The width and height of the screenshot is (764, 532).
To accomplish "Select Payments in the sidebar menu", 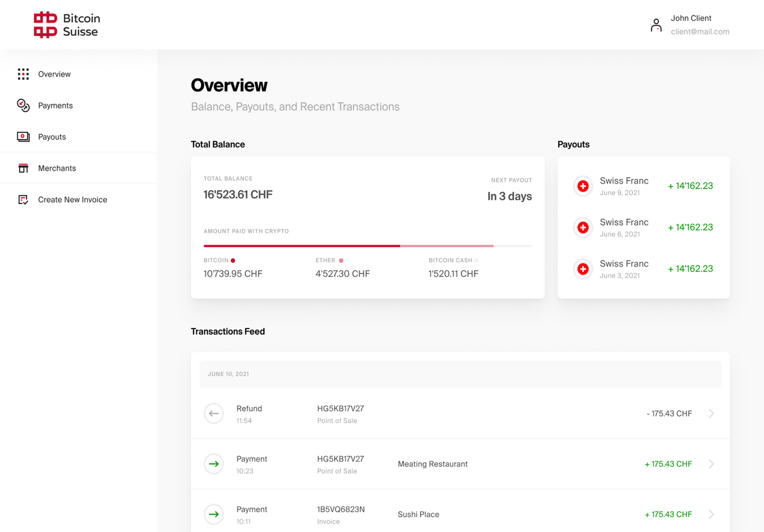I will (56, 105).
